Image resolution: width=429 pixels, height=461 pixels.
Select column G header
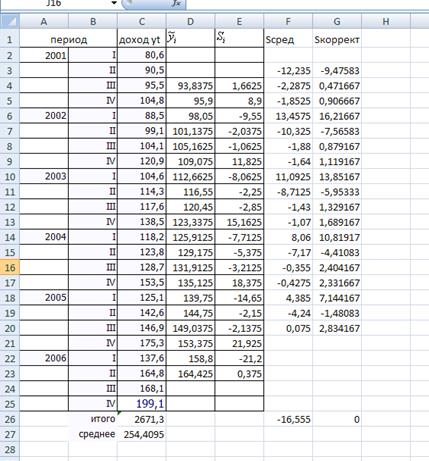(x=337, y=22)
